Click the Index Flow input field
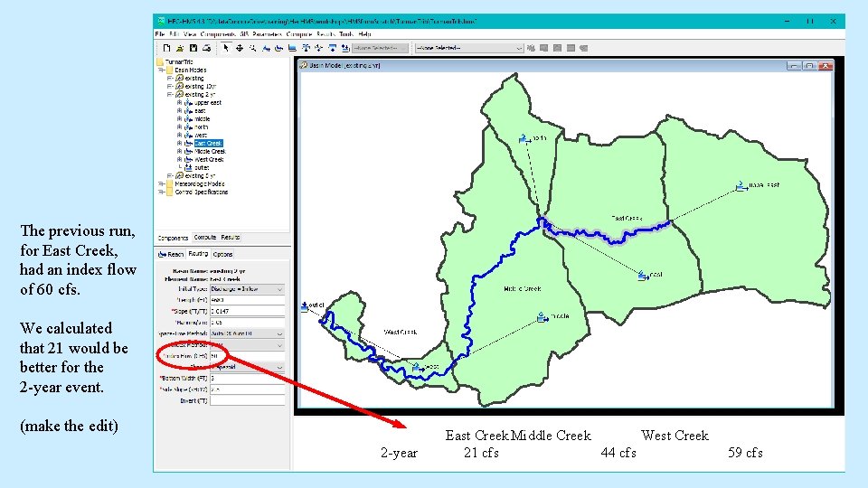This screenshot has height=488, width=868. point(247,356)
